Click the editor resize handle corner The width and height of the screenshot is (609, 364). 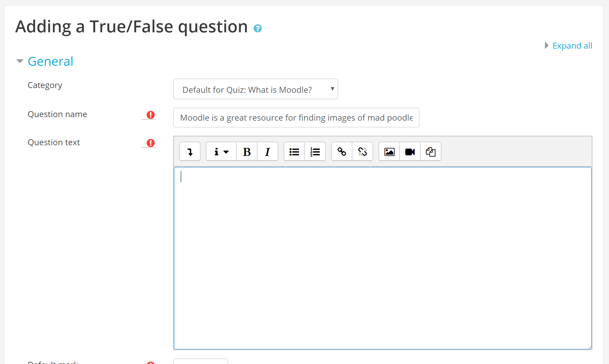pos(589,347)
